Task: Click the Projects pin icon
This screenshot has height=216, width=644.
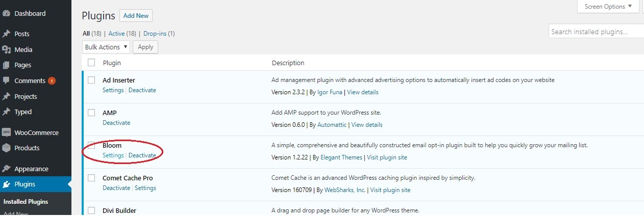Action: click(x=7, y=96)
